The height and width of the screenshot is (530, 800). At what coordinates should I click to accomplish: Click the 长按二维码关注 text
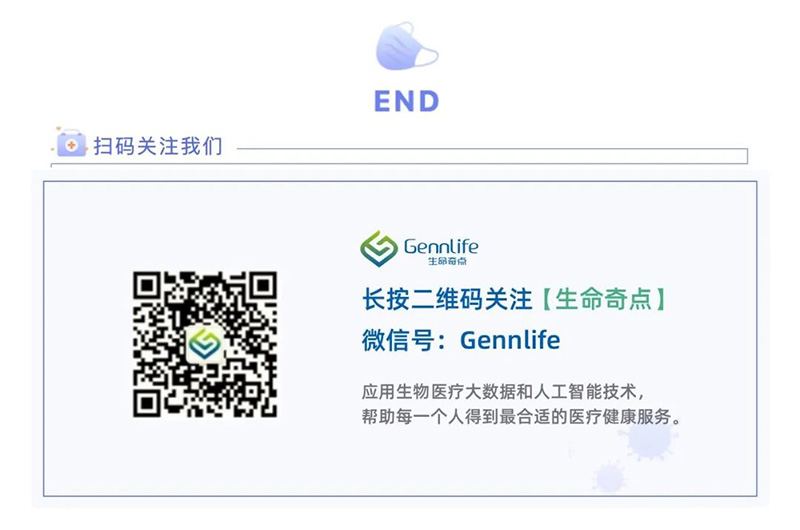tap(447, 299)
